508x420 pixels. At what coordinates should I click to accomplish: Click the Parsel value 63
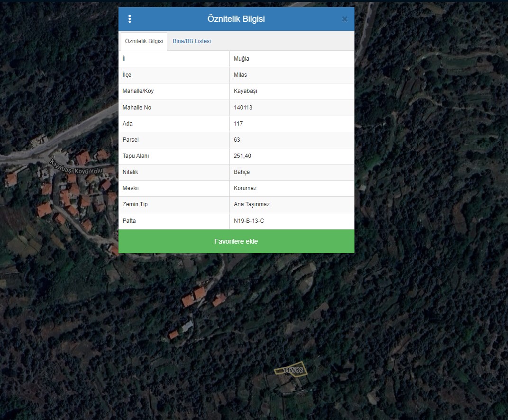click(237, 140)
